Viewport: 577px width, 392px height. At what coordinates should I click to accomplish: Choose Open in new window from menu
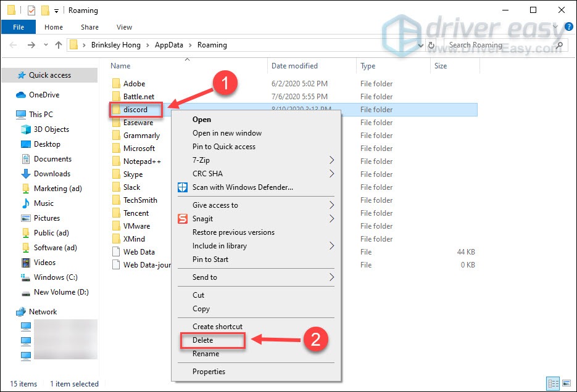tap(228, 133)
